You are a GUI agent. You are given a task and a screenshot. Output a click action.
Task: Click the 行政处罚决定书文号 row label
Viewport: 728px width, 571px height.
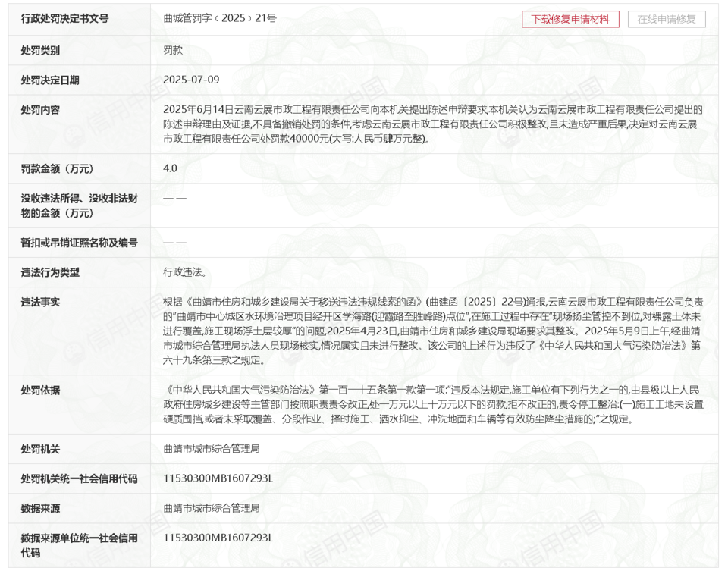click(x=64, y=18)
